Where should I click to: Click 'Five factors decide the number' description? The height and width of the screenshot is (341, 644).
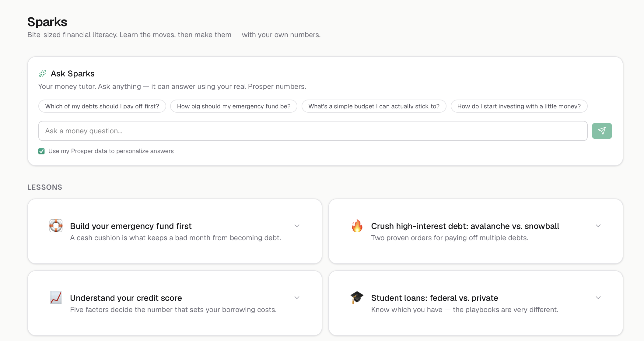(173, 310)
